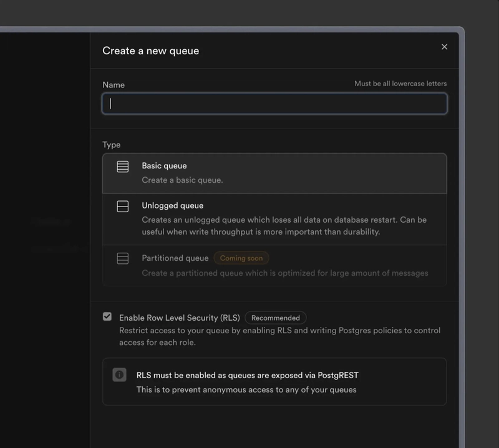This screenshot has width=499, height=448.
Task: Close the Create a new queue panel
Action: [x=444, y=47]
